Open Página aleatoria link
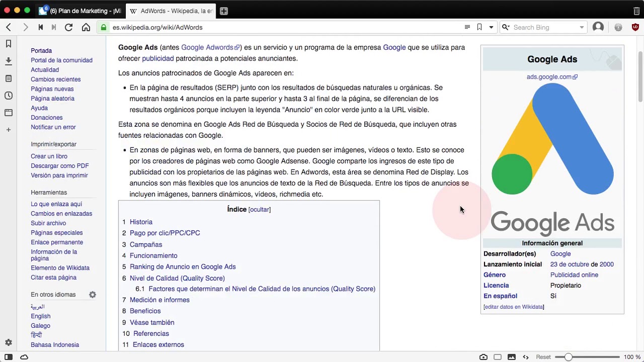644x362 pixels. [x=52, y=99]
